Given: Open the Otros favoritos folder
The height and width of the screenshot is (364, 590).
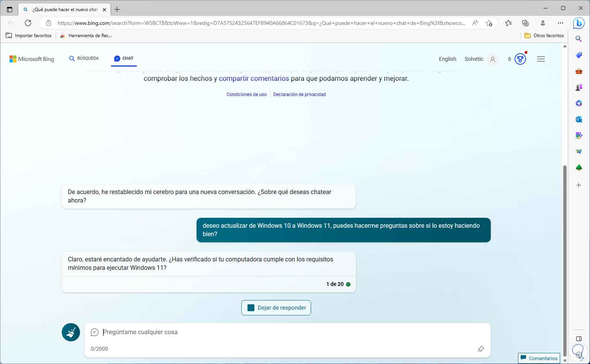Looking at the screenshot, I should coord(544,36).
